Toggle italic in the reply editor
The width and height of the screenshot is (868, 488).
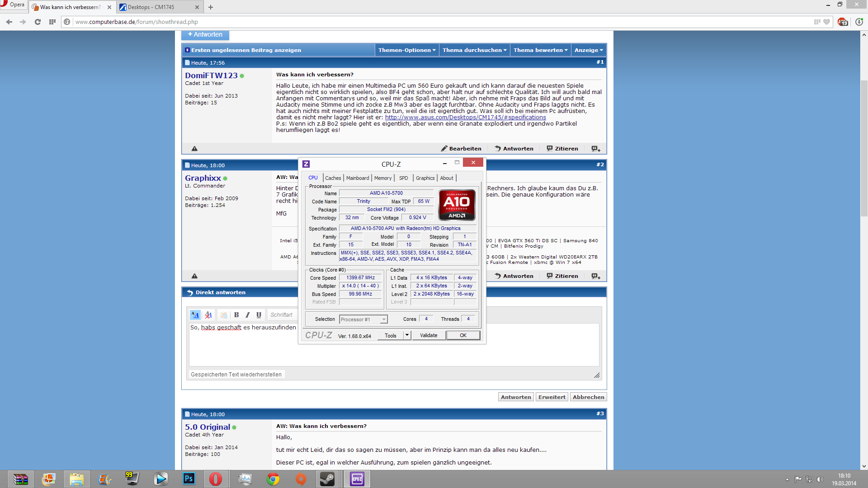(x=248, y=315)
